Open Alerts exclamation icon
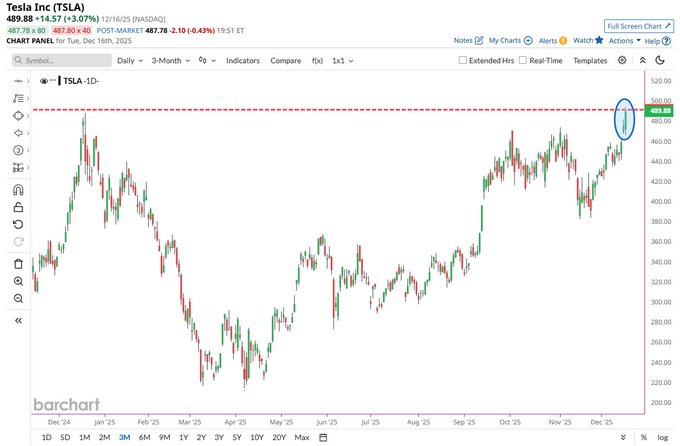The image size is (680, 446). [x=563, y=40]
